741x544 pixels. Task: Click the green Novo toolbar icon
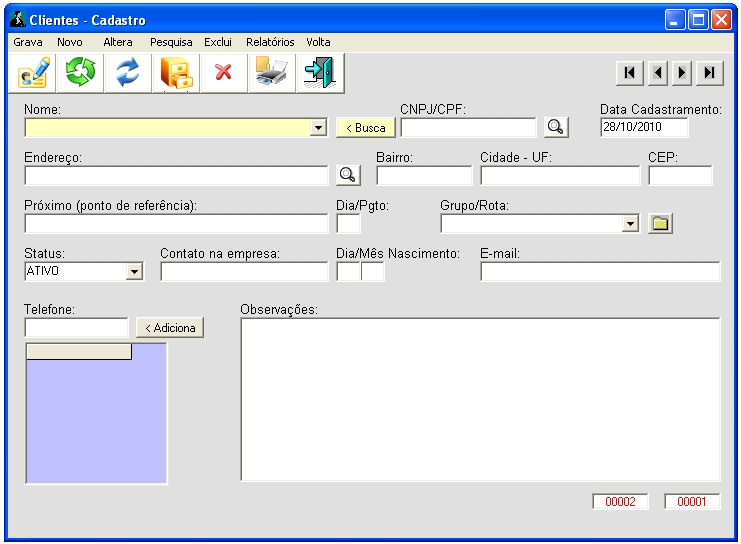pyautogui.click(x=80, y=73)
